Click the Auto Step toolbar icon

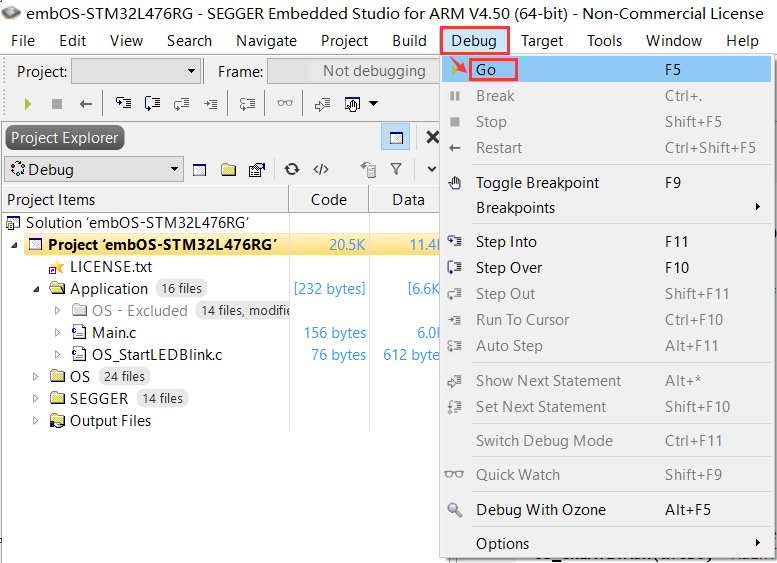[247, 104]
